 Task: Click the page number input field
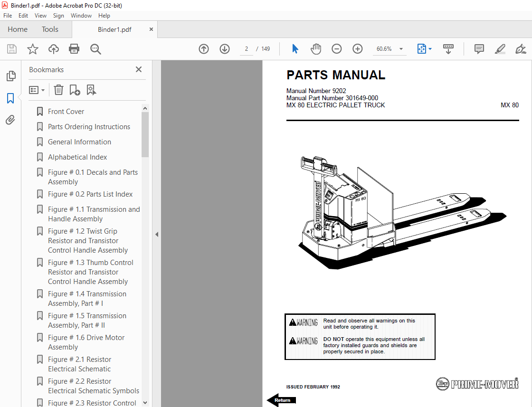tap(247, 49)
